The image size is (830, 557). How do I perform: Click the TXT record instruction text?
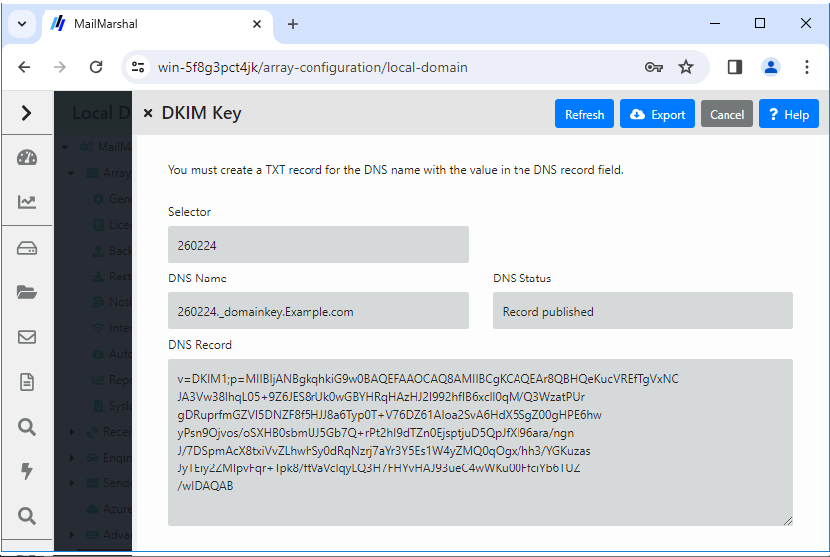tap(395, 170)
